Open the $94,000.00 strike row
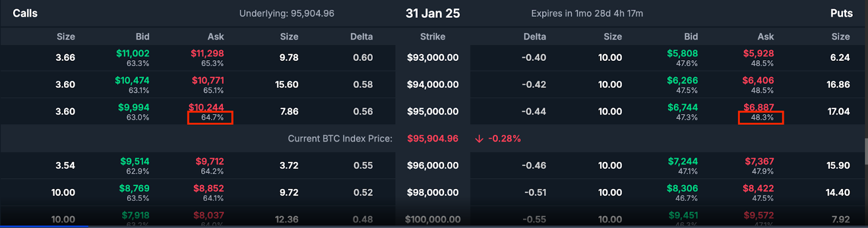The height and width of the screenshot is (228, 868). click(x=432, y=85)
